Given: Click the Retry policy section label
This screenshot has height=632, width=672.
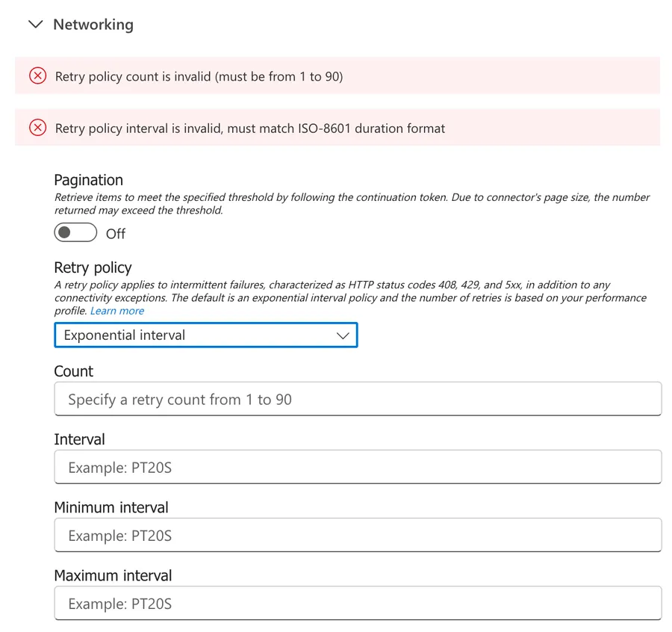Looking at the screenshot, I should 93,267.
